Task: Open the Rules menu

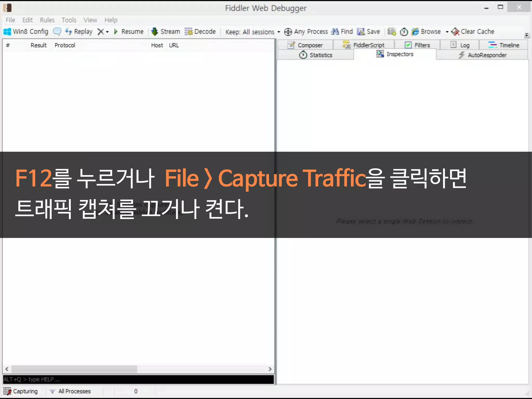Action: 47,20
